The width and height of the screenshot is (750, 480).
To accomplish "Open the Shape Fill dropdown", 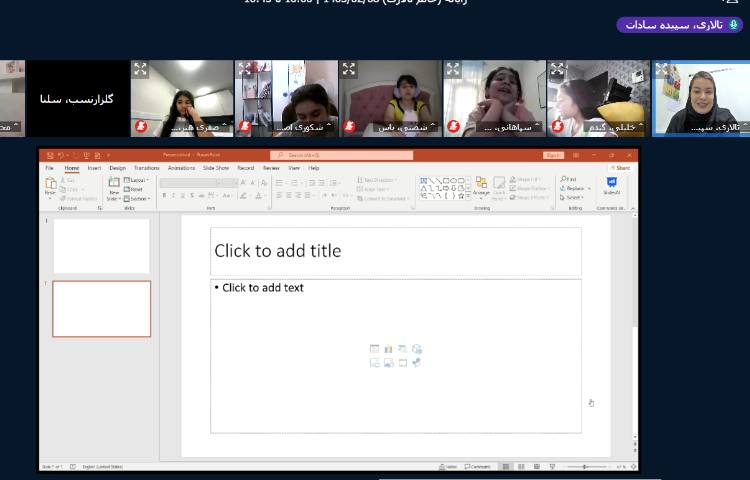I will [525, 179].
